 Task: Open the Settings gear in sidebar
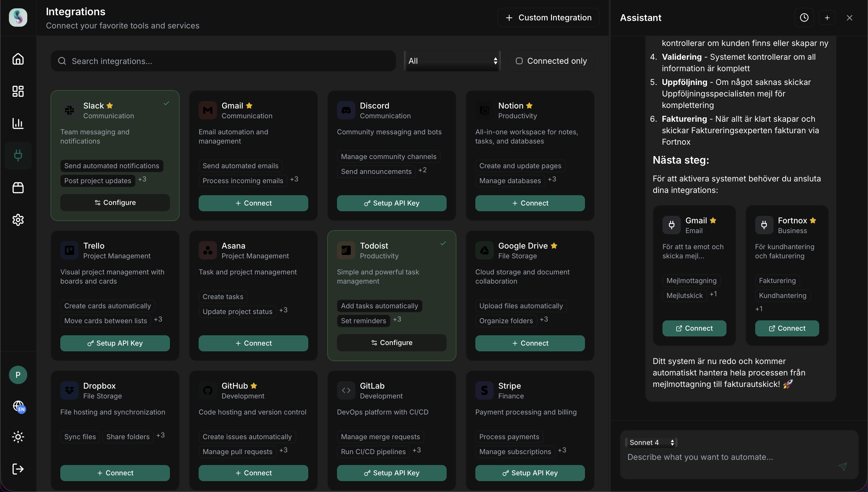[x=18, y=220]
